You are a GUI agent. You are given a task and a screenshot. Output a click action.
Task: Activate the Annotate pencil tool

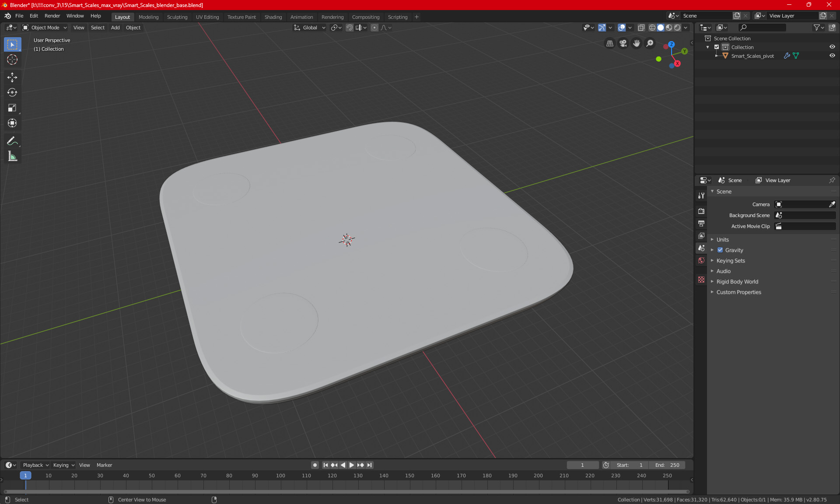click(12, 141)
